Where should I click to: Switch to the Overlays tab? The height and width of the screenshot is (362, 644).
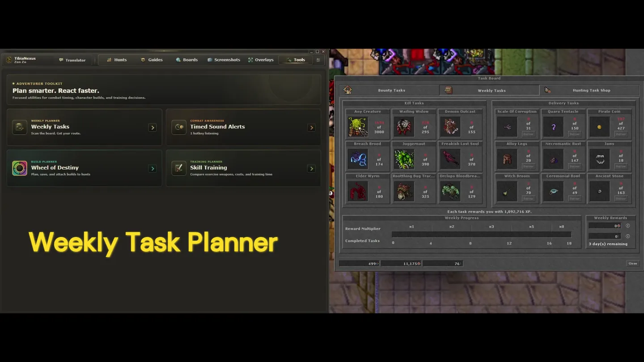[x=261, y=60]
